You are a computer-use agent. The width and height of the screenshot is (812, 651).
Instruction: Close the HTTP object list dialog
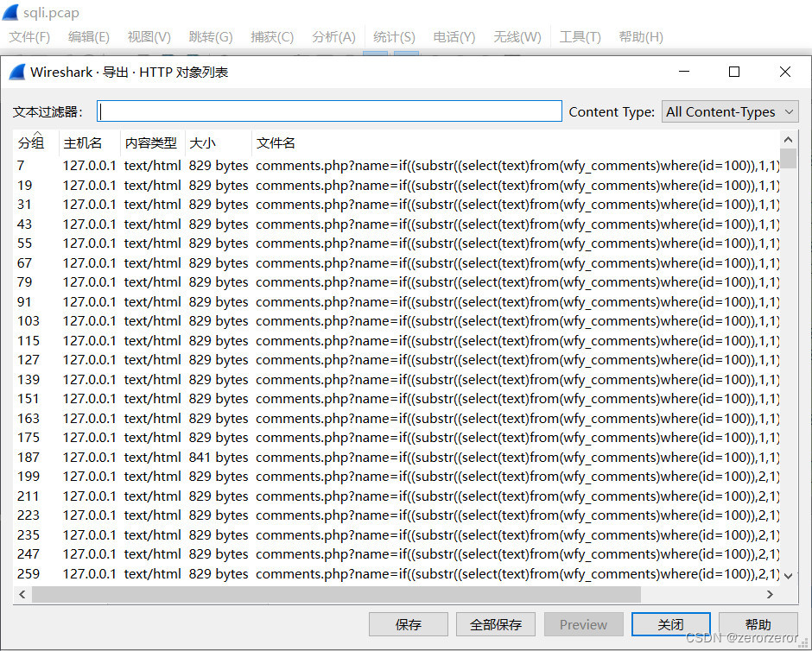coord(785,72)
